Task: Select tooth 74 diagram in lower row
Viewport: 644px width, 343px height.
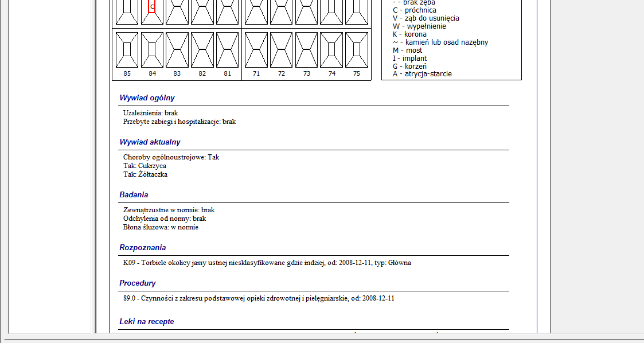Action: click(331, 50)
